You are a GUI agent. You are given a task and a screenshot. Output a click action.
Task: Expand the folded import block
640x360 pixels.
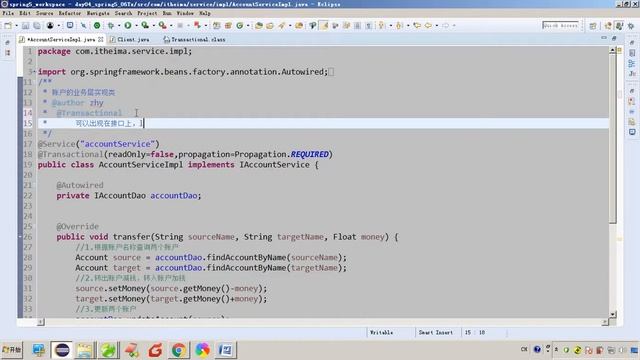34,72
